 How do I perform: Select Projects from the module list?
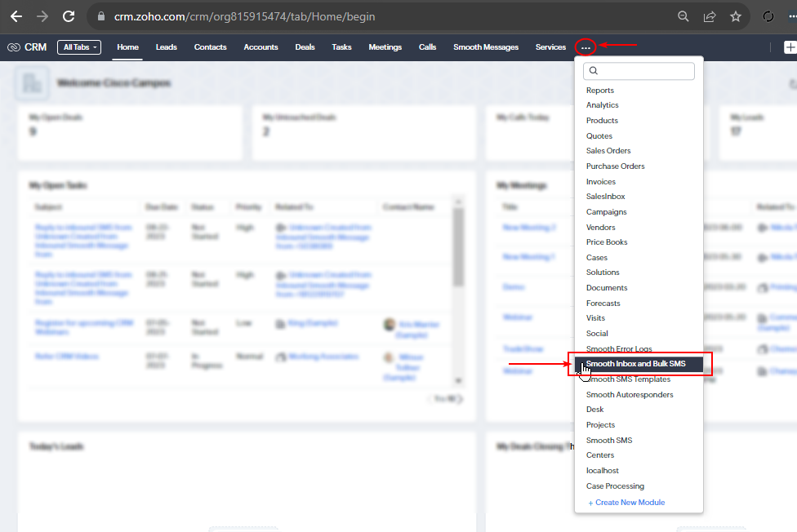tap(600, 425)
